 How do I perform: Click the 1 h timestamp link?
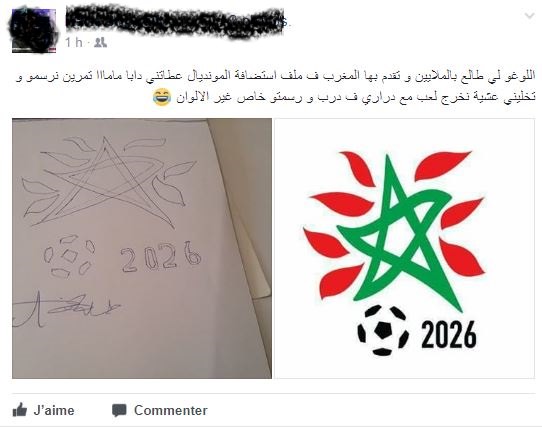[74, 43]
